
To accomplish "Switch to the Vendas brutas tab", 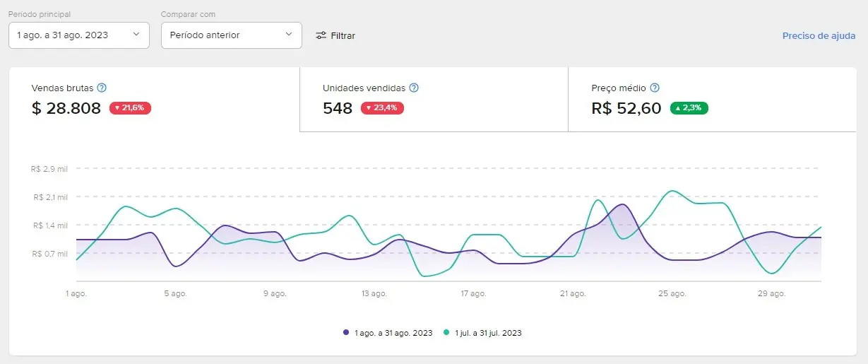I will (154, 99).
